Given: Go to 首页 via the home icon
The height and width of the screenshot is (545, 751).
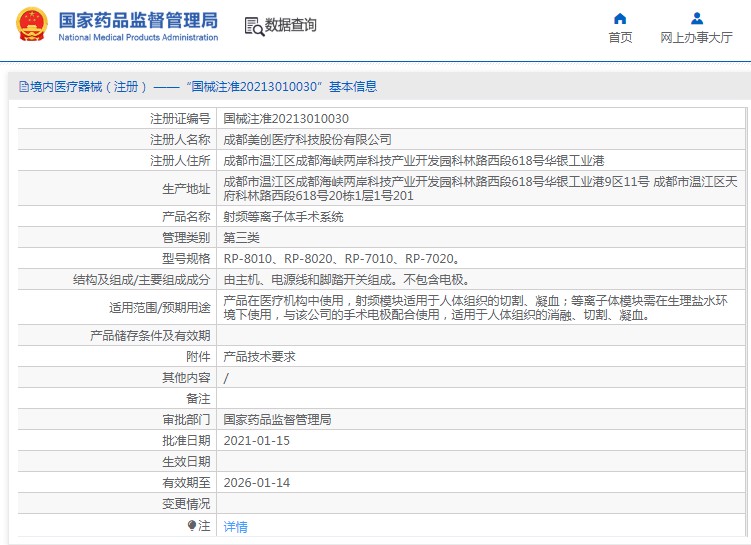Looking at the screenshot, I should [620, 19].
